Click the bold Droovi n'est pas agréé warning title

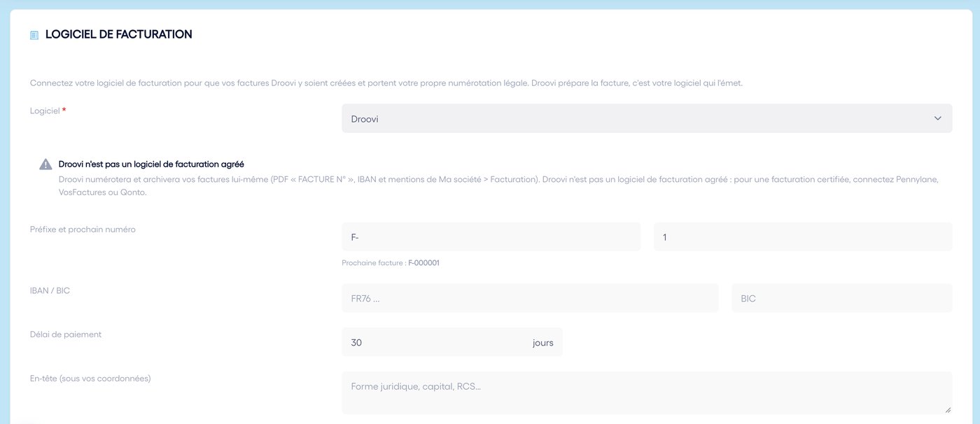pos(151,164)
